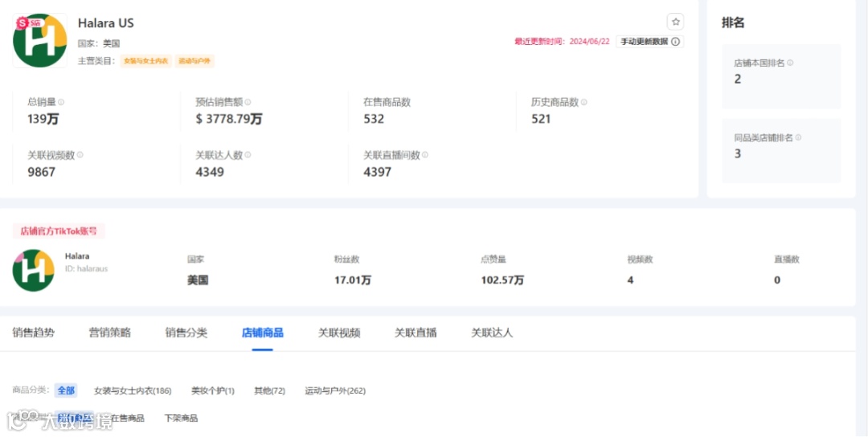Click total sales value 139万
The width and height of the screenshot is (868, 437).
tap(43, 118)
